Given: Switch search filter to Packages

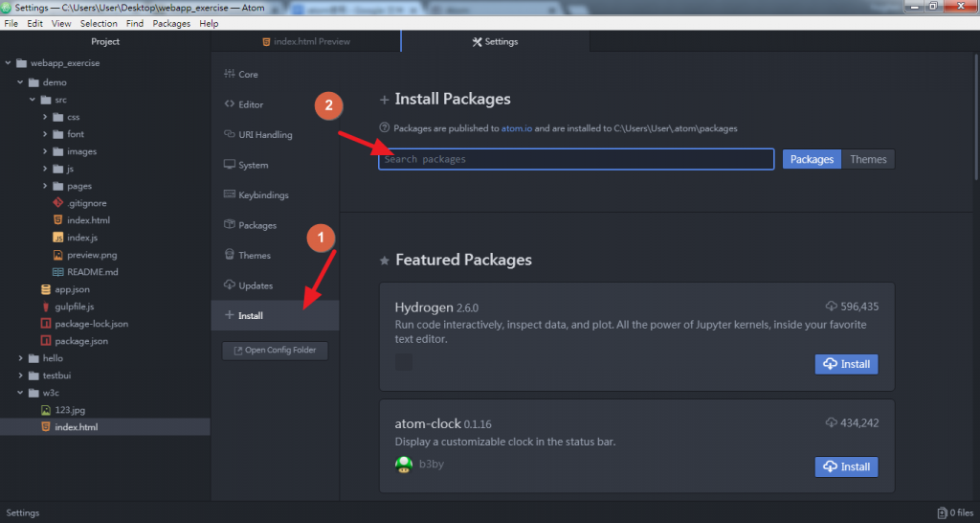Looking at the screenshot, I should [x=812, y=159].
